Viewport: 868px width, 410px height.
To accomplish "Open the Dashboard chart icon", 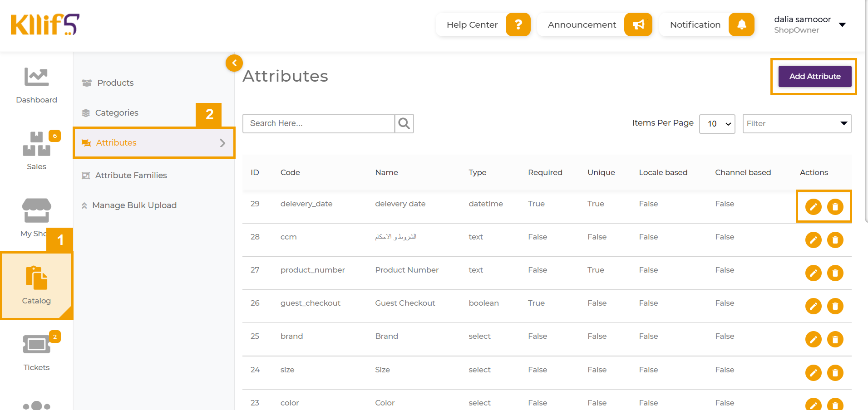I will (36, 77).
